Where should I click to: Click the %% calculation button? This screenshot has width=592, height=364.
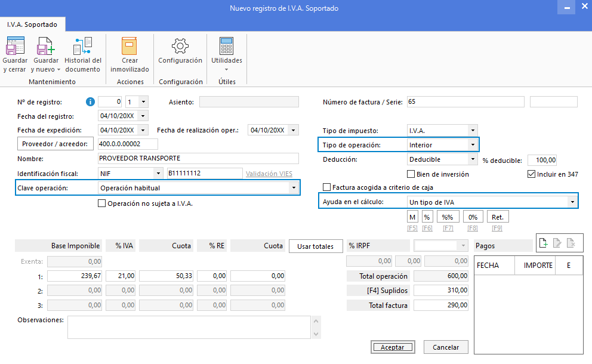point(448,217)
